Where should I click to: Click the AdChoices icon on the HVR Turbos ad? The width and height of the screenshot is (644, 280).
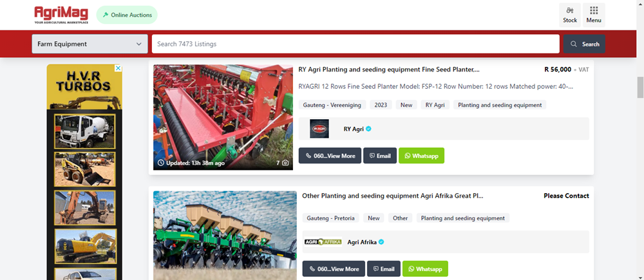click(x=118, y=68)
